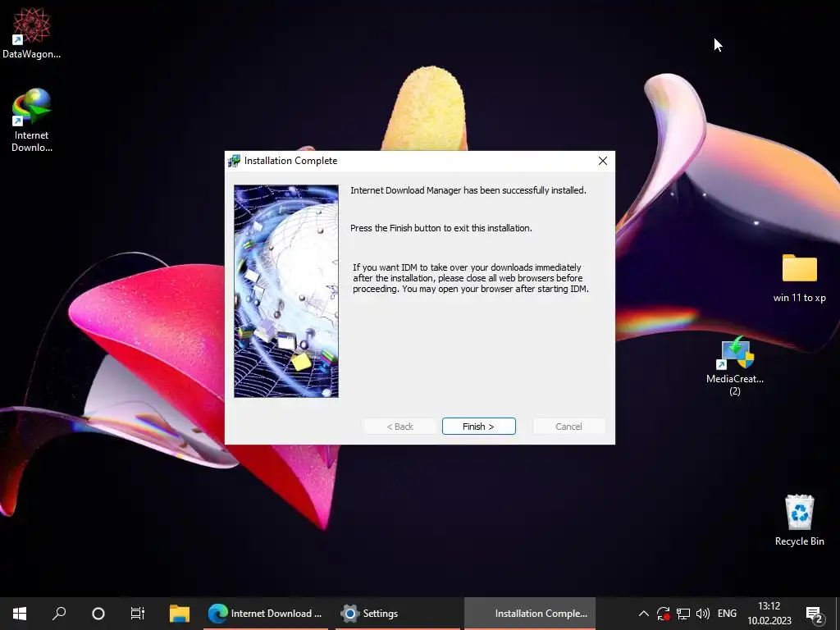The height and width of the screenshot is (630, 840).
Task: Click Finish to exit the installation
Action: pyautogui.click(x=478, y=427)
